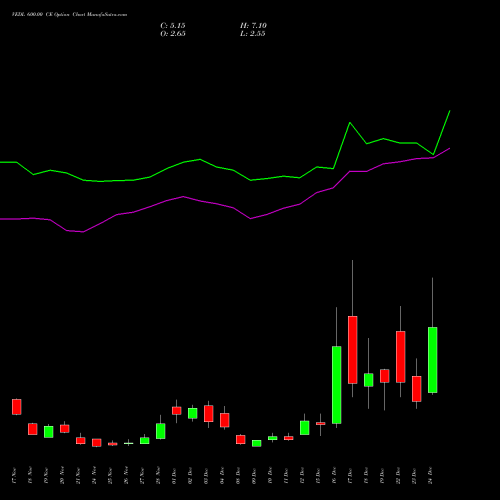Select the red candlestick for 01 Dec
Viewport: 500px width, 500px height.
pyautogui.click(x=177, y=411)
